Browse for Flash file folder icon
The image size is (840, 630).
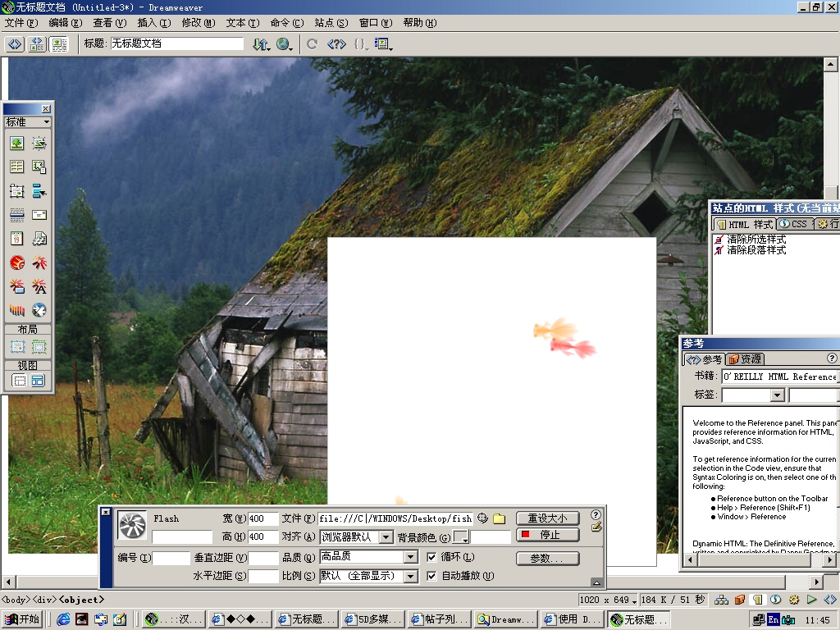(500, 518)
